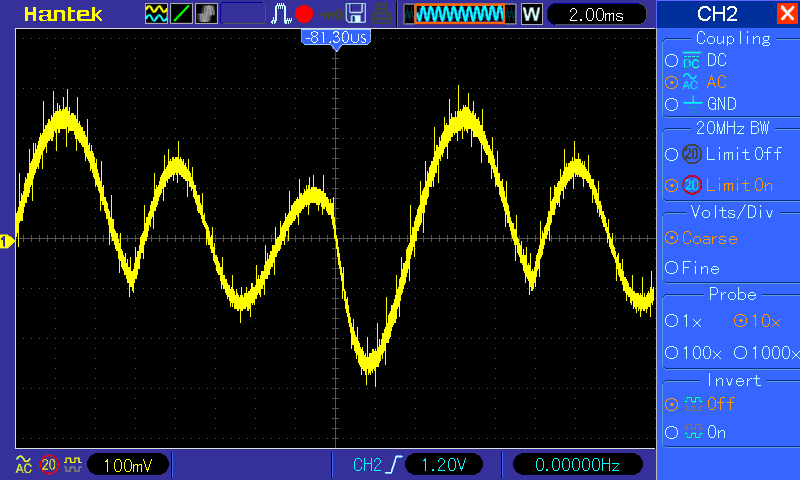Click the Invert On waveform icon
Screen dimensions: 800x480
click(693, 433)
